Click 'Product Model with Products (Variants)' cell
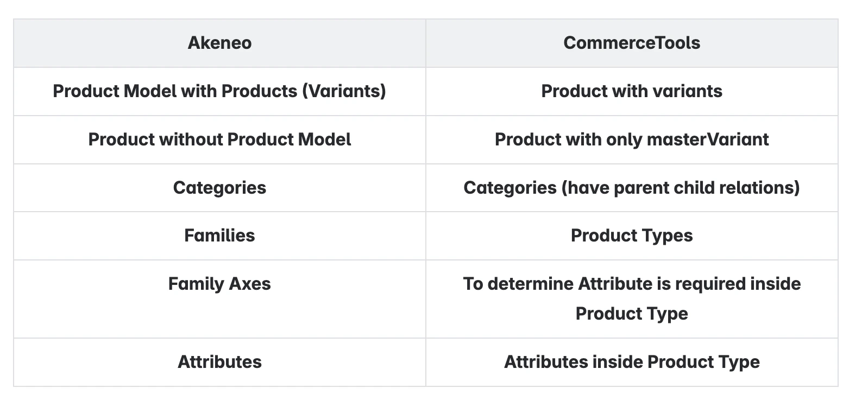The image size is (868, 407). pyautogui.click(x=219, y=91)
